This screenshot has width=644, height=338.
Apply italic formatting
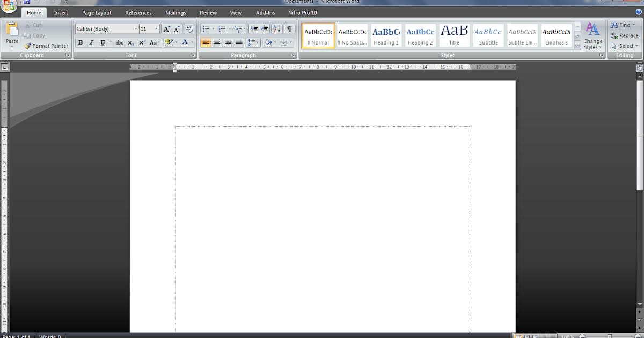90,42
